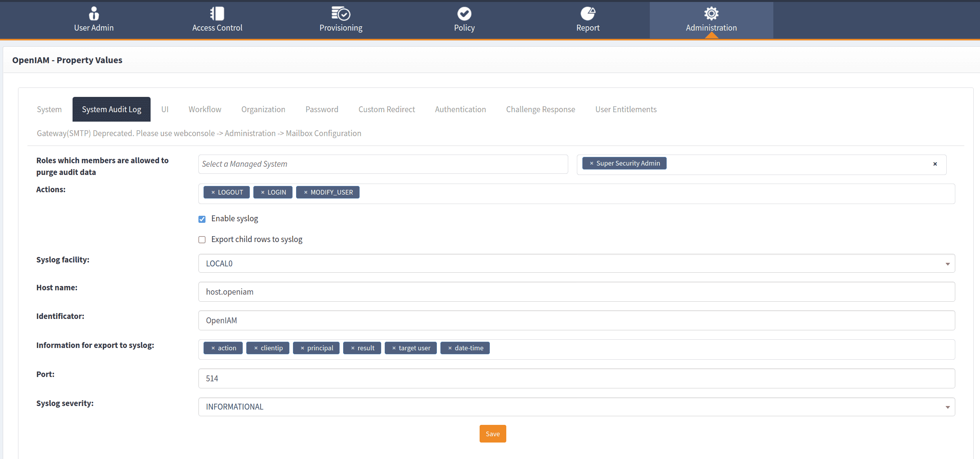This screenshot has width=980, height=459.
Task: Click the Policy checkmark icon
Action: (x=464, y=14)
